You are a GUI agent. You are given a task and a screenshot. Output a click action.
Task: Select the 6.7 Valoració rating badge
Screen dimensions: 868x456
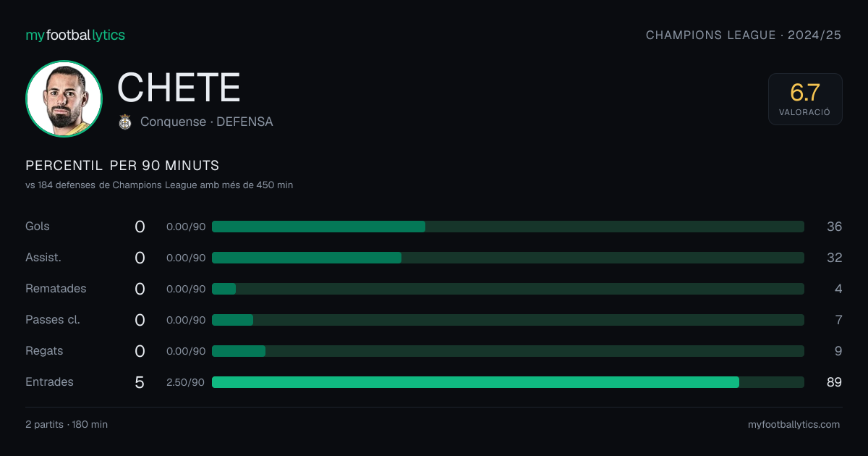coord(805,99)
